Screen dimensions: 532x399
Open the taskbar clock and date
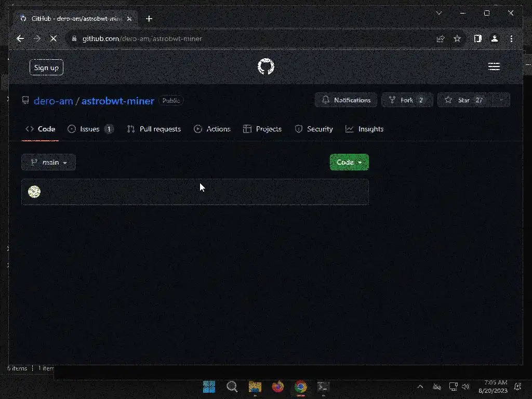point(493,387)
